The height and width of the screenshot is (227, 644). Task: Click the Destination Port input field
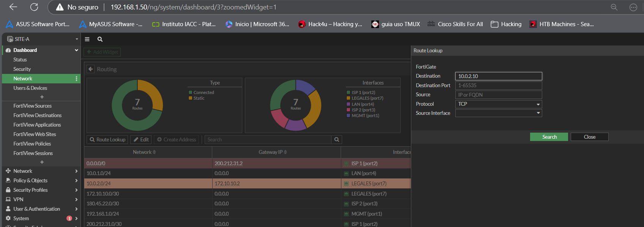pos(498,85)
